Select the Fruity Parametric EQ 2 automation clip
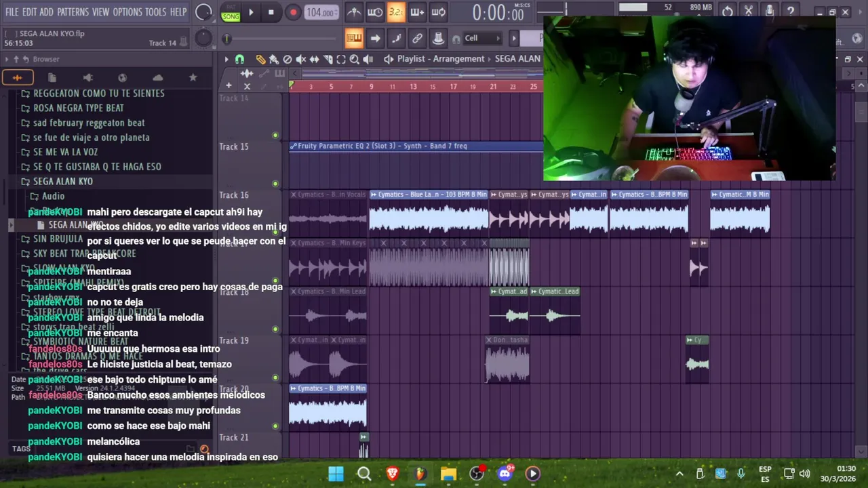The width and height of the screenshot is (868, 488). [416, 146]
